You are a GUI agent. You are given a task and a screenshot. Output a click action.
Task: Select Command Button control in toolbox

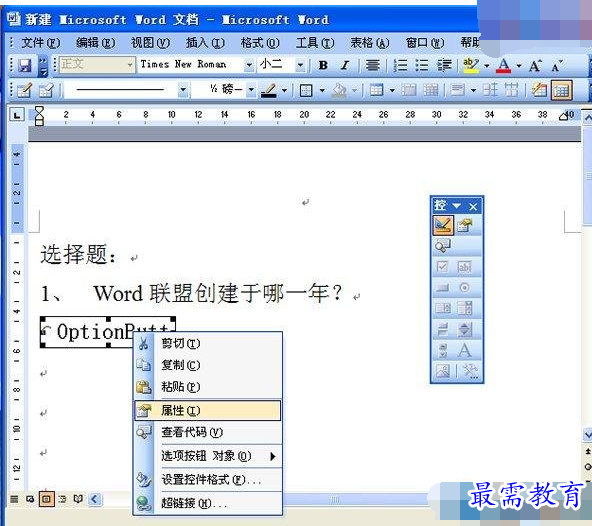[442, 288]
